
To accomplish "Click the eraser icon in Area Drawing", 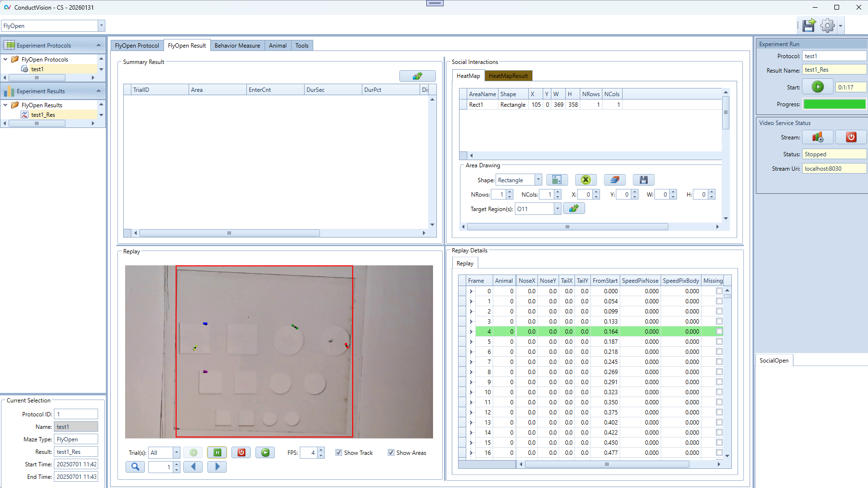I will tap(614, 180).
